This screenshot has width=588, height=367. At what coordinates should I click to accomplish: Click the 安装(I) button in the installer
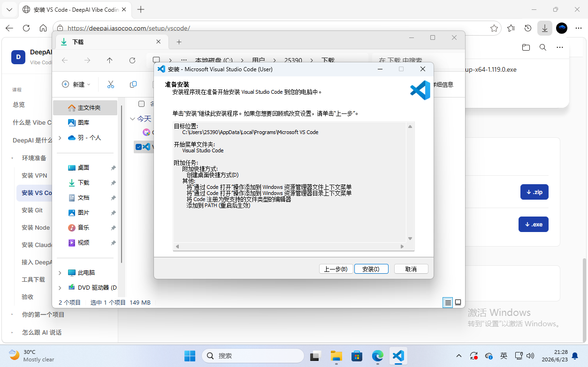(x=371, y=269)
